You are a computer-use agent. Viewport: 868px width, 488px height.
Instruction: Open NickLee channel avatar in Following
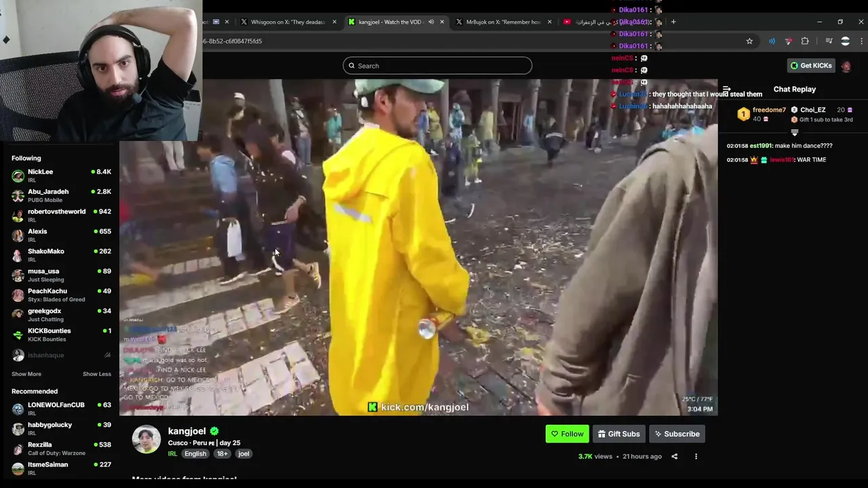coord(18,176)
